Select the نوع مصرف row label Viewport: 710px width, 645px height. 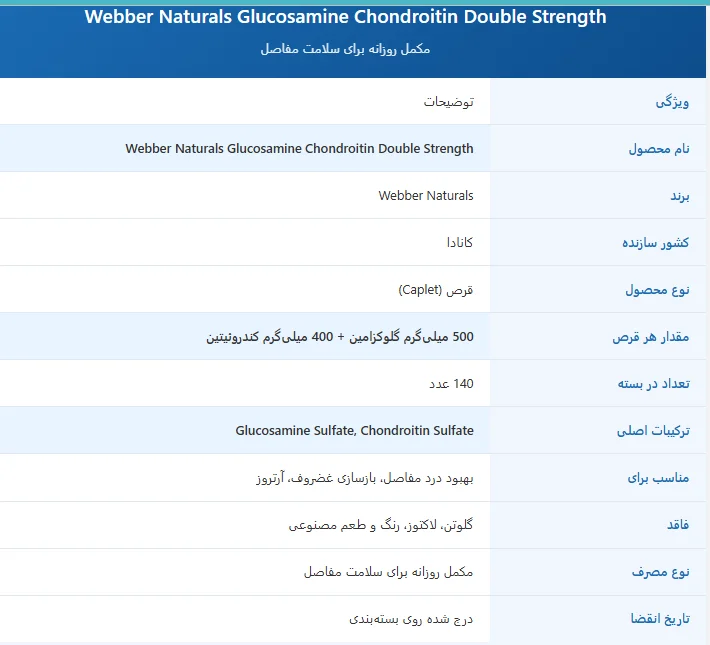click(661, 572)
